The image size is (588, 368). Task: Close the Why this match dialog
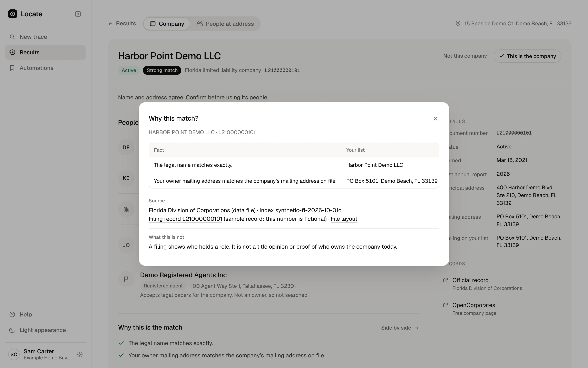435,119
